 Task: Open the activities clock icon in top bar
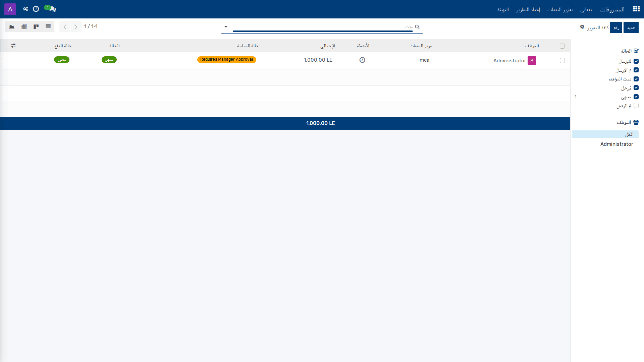tap(36, 9)
